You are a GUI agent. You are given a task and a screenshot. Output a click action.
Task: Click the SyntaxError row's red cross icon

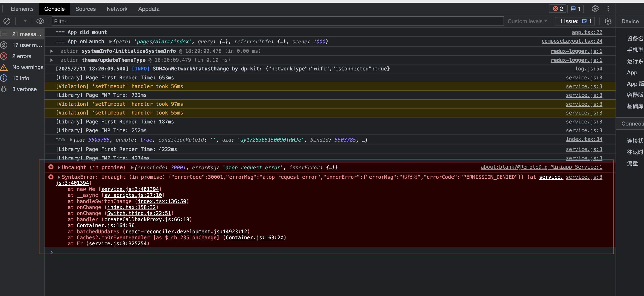tap(51, 177)
